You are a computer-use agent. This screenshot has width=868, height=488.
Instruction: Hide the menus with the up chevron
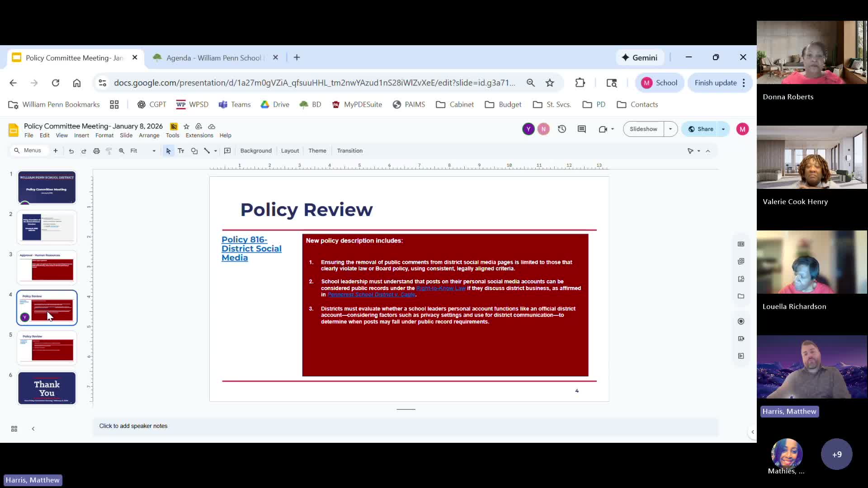coord(708,151)
